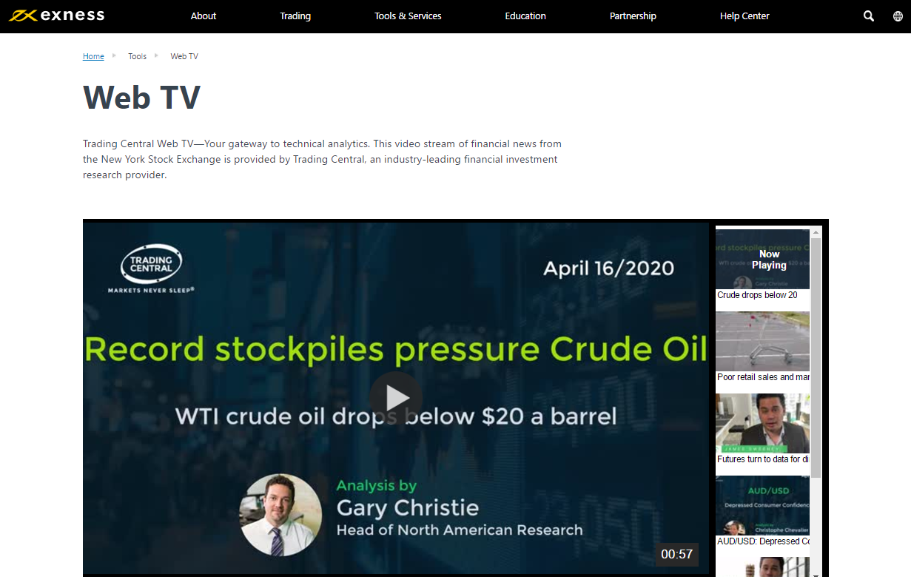Select the James Sweeney video thumbnail
Image resolution: width=911 pixels, height=588 pixels.
[762, 423]
